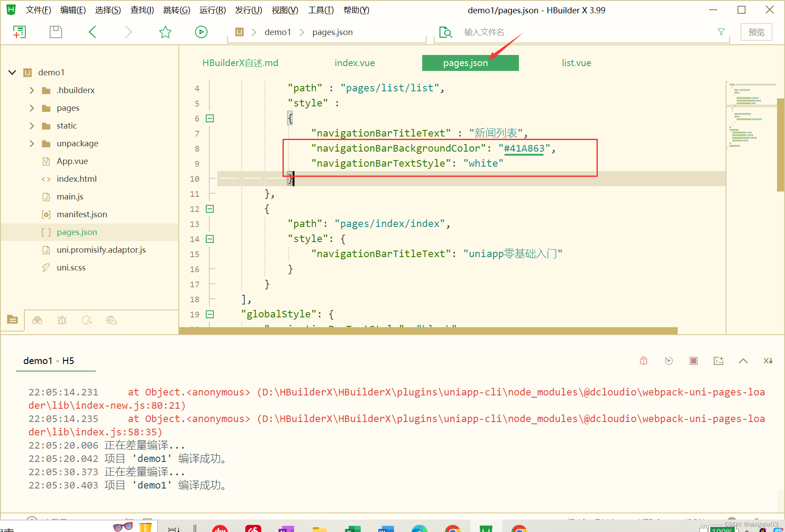The image size is (785, 532).
Task: Click the editor minimap
Action: tap(751, 115)
